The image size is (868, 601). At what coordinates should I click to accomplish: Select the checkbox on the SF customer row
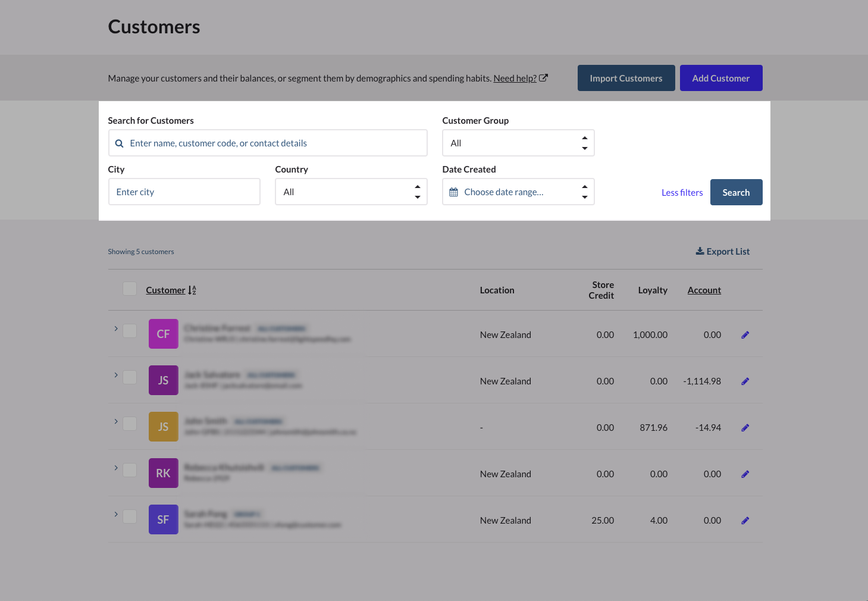click(x=130, y=517)
